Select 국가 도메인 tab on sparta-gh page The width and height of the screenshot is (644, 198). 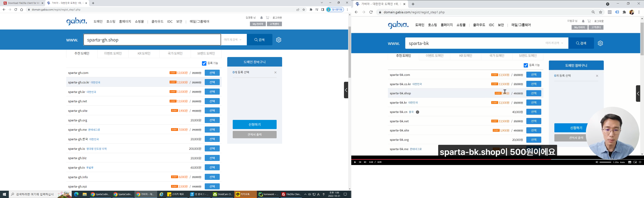pos(175,53)
